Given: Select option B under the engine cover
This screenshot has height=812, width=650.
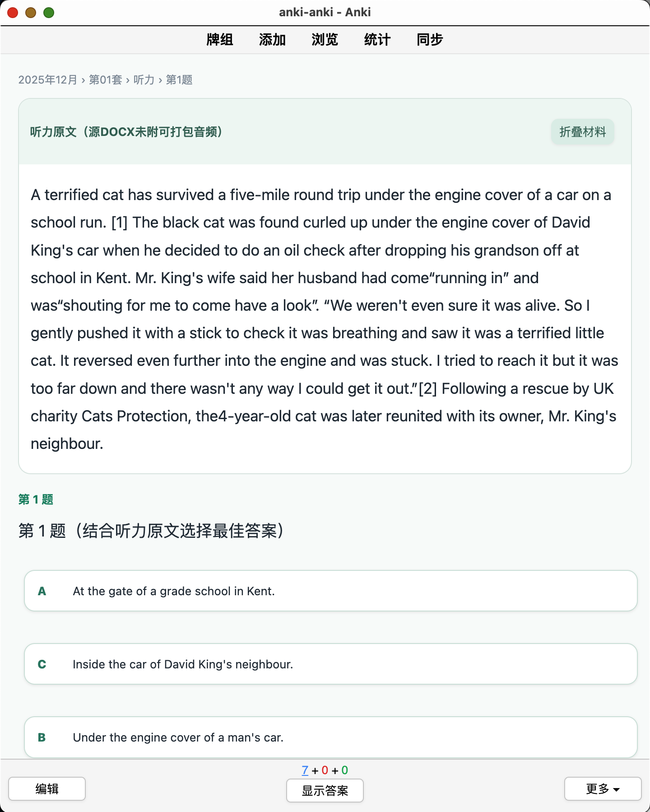Looking at the screenshot, I should 330,737.
